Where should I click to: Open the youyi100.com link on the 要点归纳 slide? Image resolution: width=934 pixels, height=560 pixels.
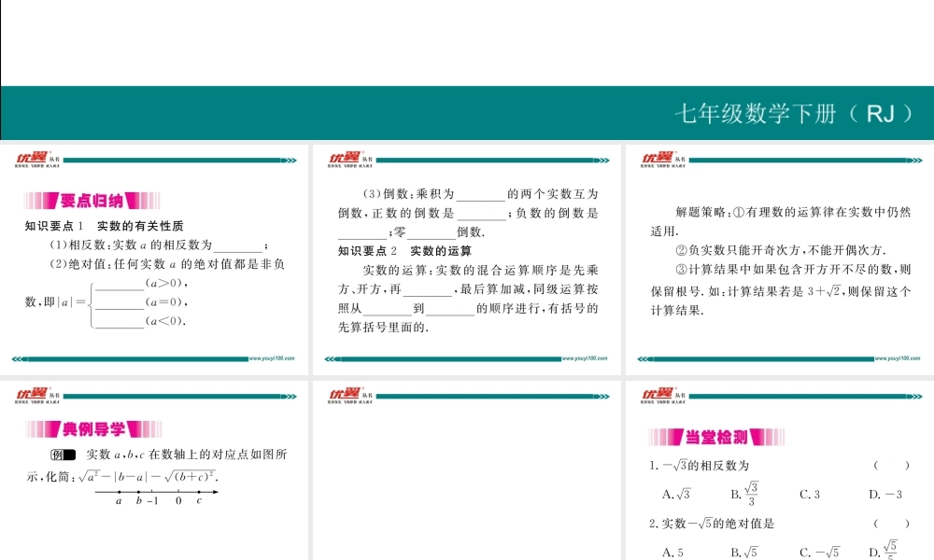coord(272,357)
